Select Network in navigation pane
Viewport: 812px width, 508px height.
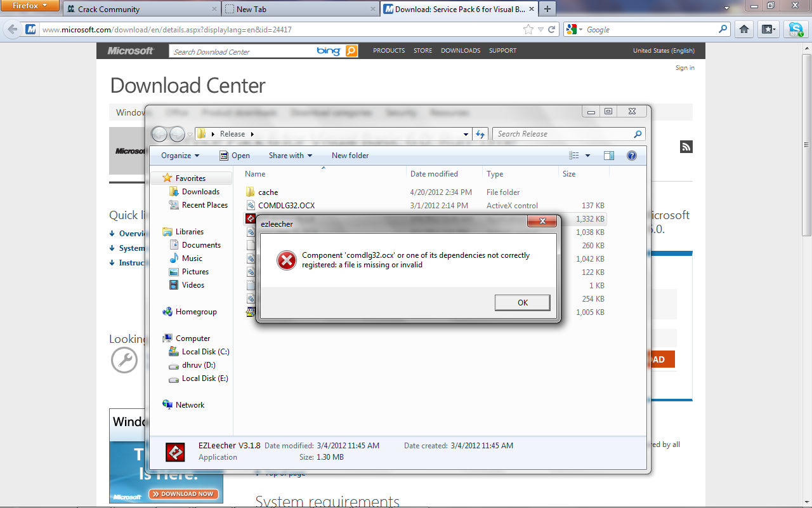[183, 405]
